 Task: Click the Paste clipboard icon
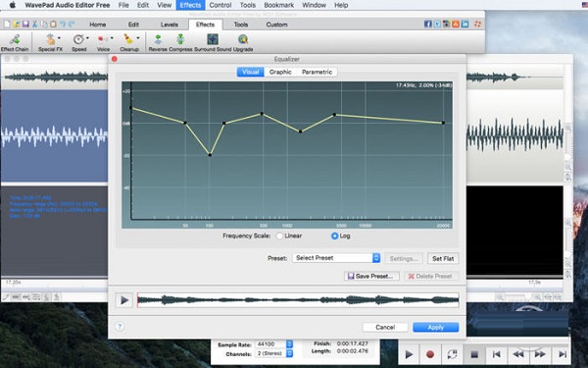pos(53,24)
